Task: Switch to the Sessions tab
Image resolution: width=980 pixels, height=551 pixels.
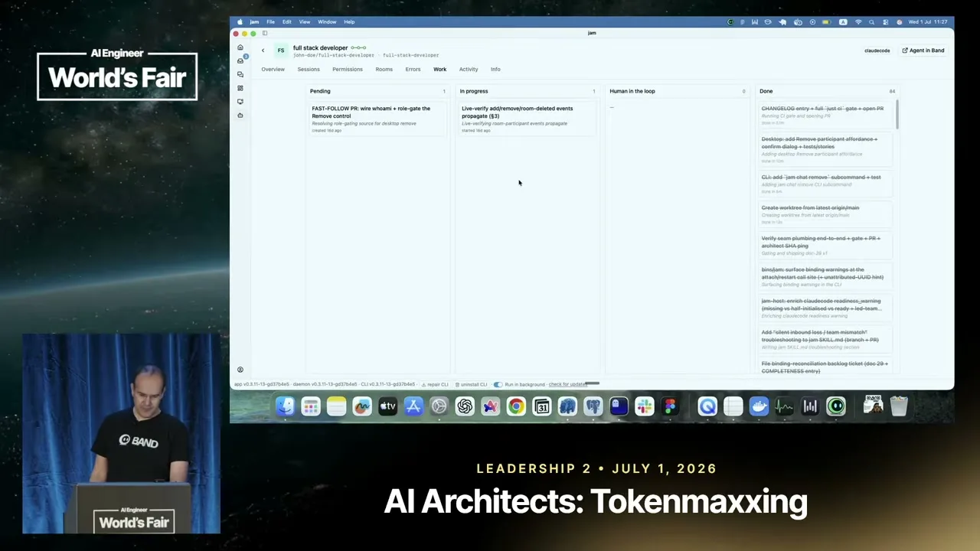Action: pyautogui.click(x=309, y=70)
